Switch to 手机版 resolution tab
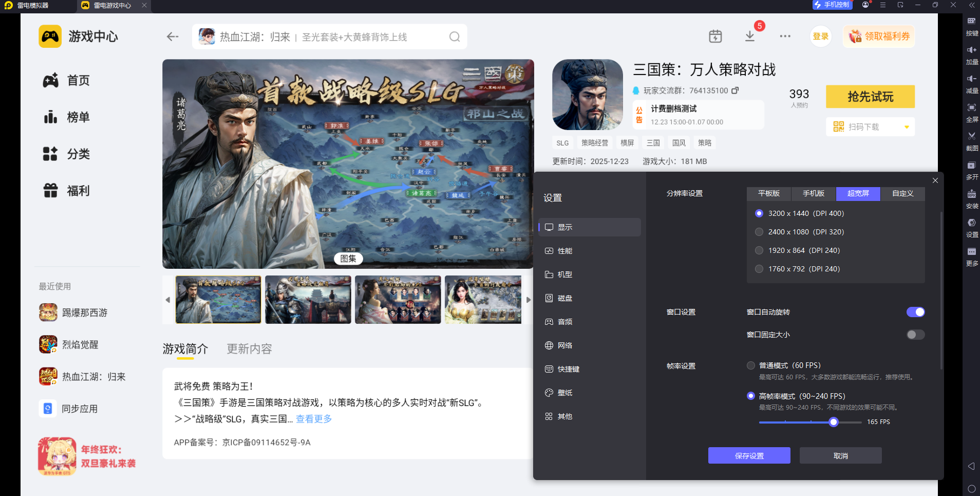 coord(814,193)
